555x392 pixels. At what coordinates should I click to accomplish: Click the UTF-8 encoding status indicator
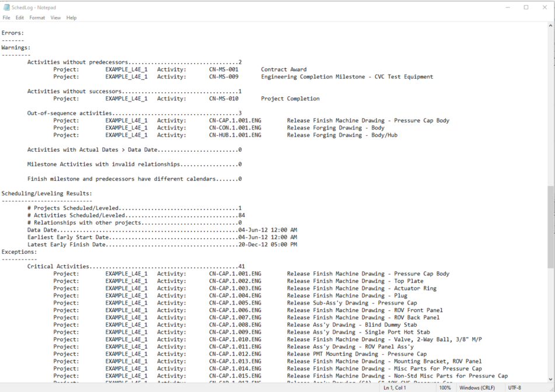(x=514, y=387)
